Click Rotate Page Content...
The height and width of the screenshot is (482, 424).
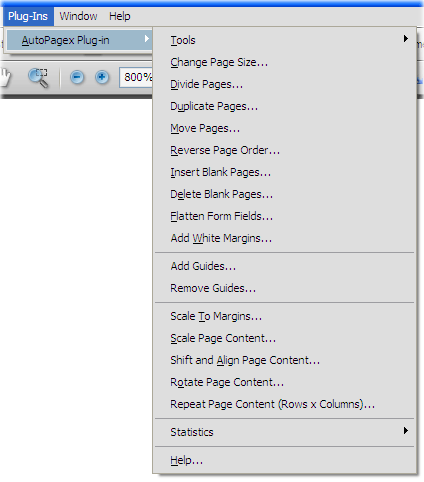[285, 382]
